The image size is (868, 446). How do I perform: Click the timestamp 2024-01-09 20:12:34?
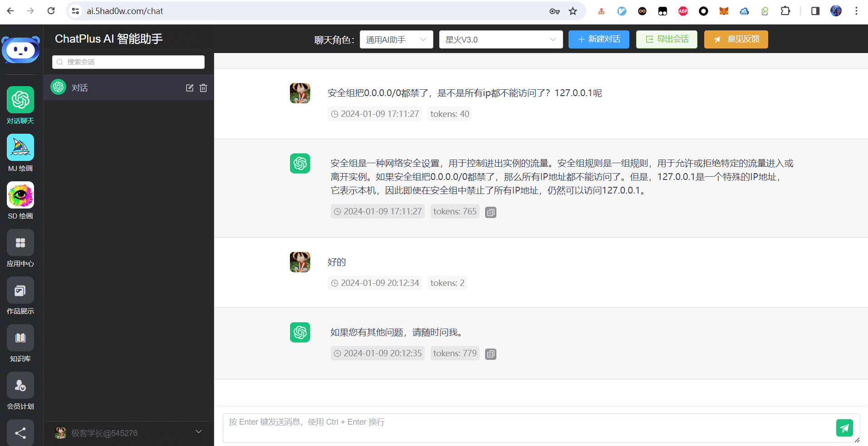click(x=375, y=283)
